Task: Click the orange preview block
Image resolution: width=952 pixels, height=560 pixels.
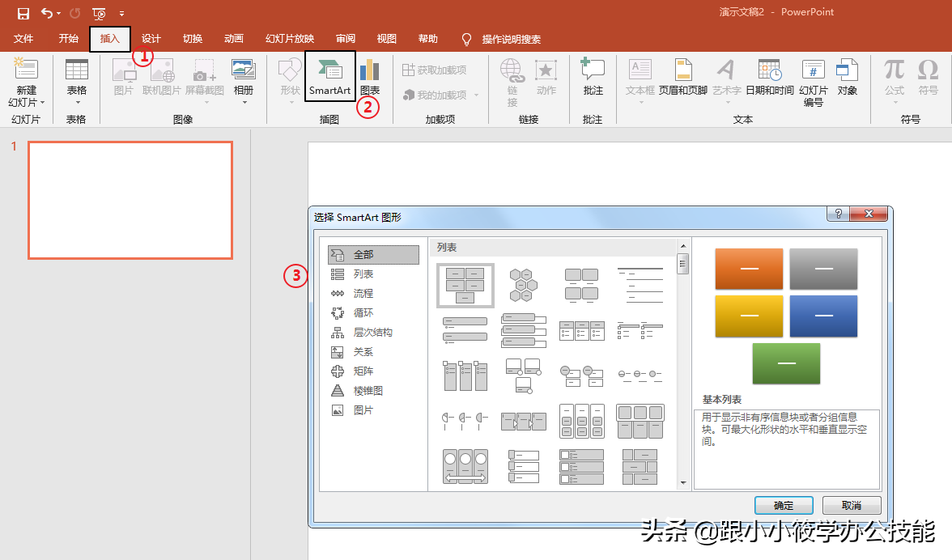Action: click(x=750, y=269)
